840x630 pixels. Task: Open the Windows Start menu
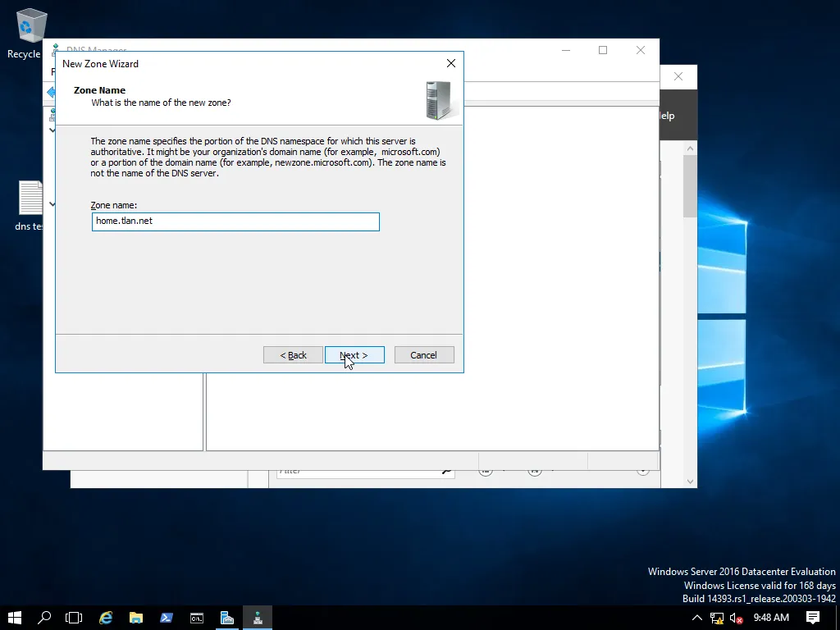click(x=15, y=618)
